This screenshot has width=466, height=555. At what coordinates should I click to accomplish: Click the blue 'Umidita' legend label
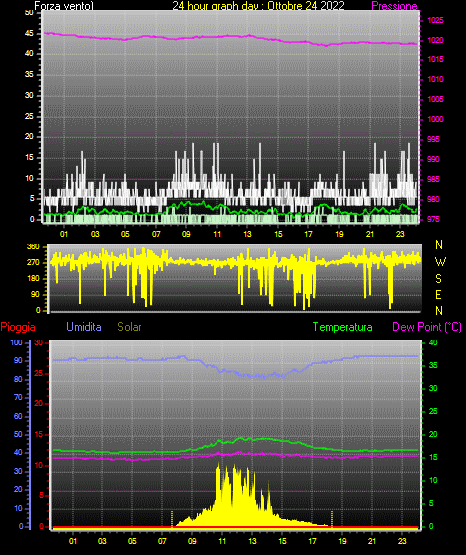coord(84,327)
